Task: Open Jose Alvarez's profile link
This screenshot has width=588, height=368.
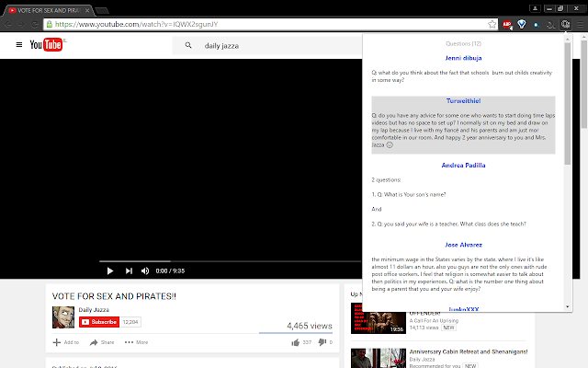Action: 463,245
